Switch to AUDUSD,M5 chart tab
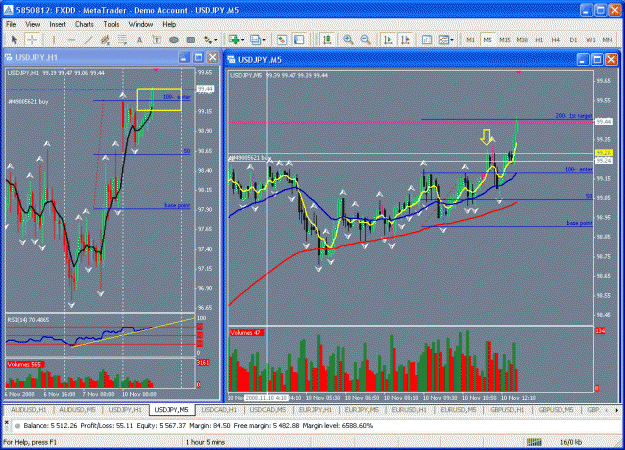This screenshot has height=450, width=625. [x=77, y=410]
